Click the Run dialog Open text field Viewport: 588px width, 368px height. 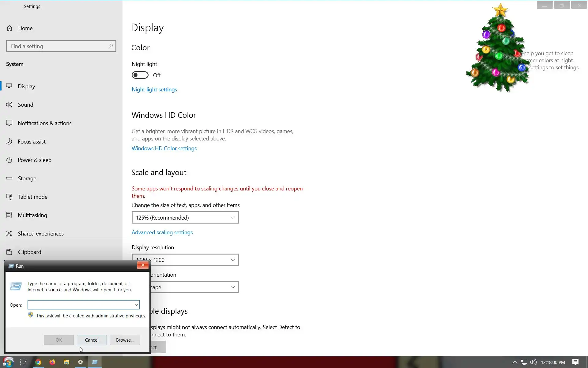[x=80, y=305]
